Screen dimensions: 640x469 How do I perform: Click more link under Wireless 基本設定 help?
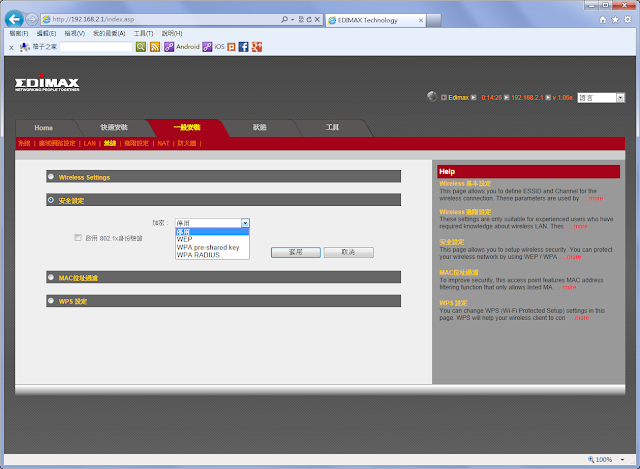coord(596,198)
